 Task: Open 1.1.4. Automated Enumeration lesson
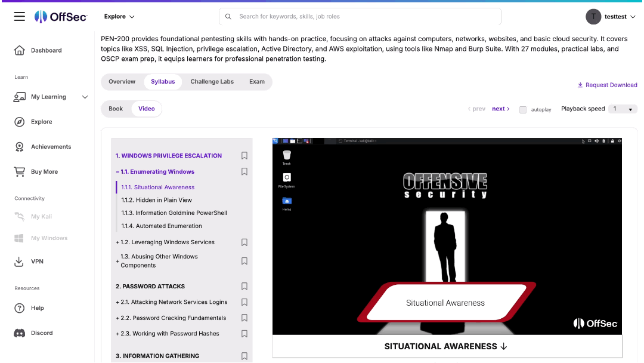[x=162, y=226]
